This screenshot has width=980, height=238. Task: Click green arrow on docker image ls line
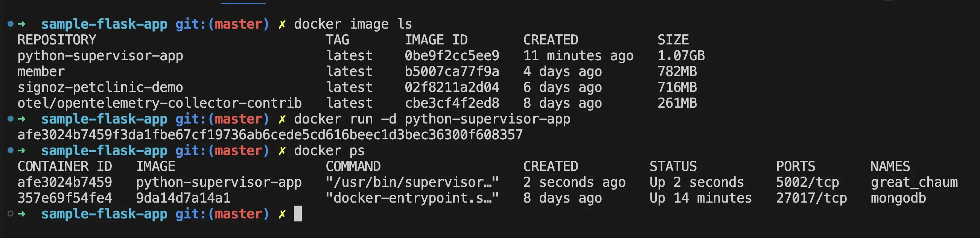(x=22, y=24)
